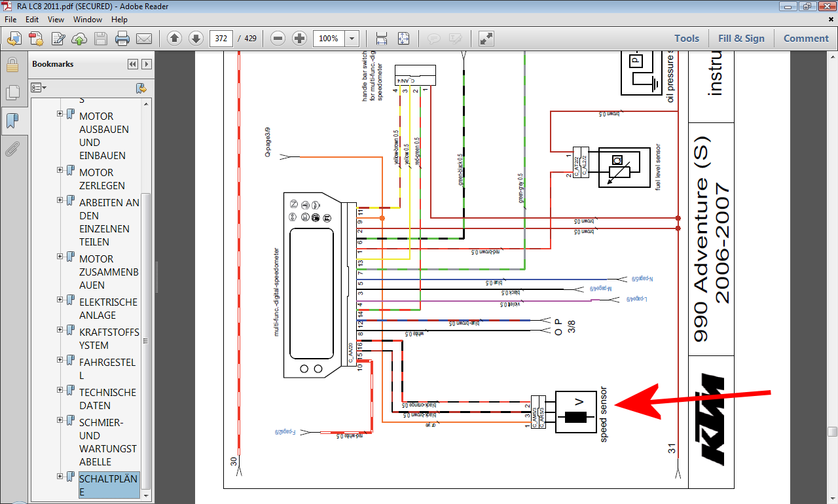This screenshot has height=504, width=838.
Task: Go to the previous page with up arrow
Action: (x=174, y=39)
